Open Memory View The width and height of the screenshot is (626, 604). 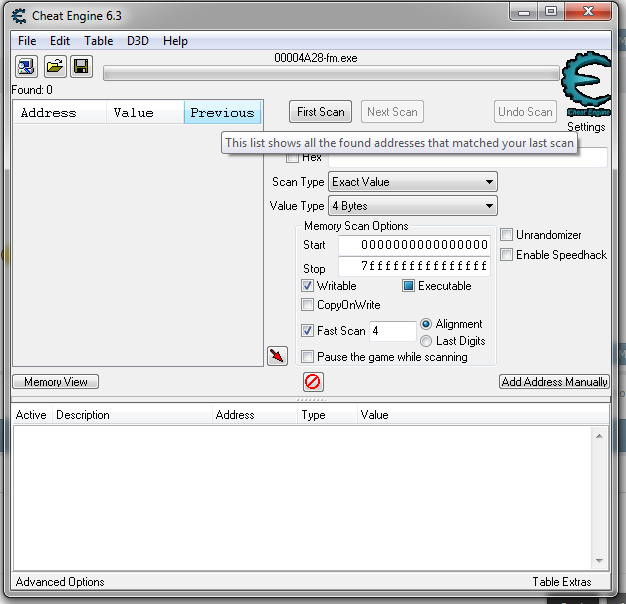(x=55, y=382)
